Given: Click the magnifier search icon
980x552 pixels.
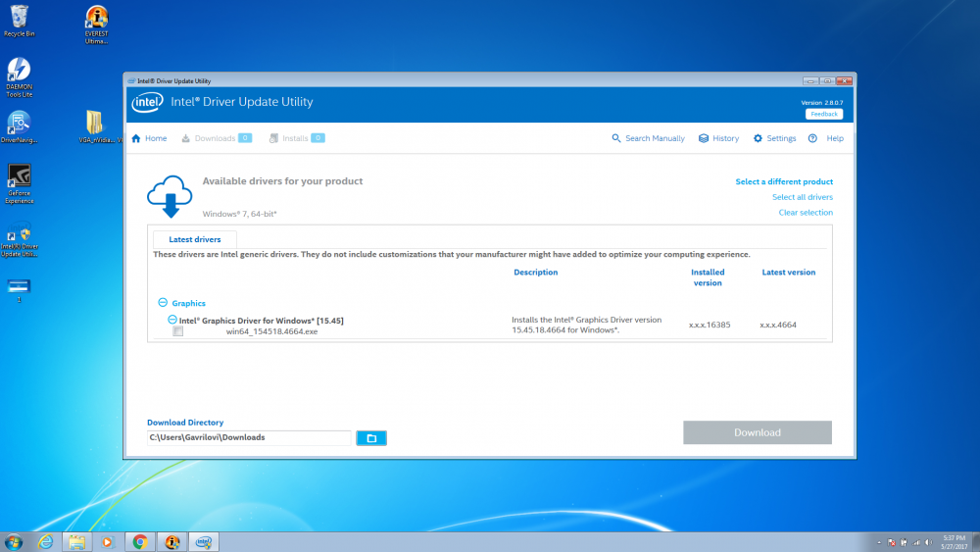Looking at the screenshot, I should click(x=616, y=138).
